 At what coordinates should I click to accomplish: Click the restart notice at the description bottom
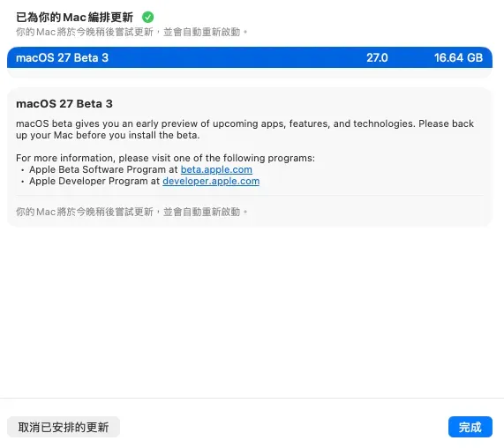(x=132, y=212)
